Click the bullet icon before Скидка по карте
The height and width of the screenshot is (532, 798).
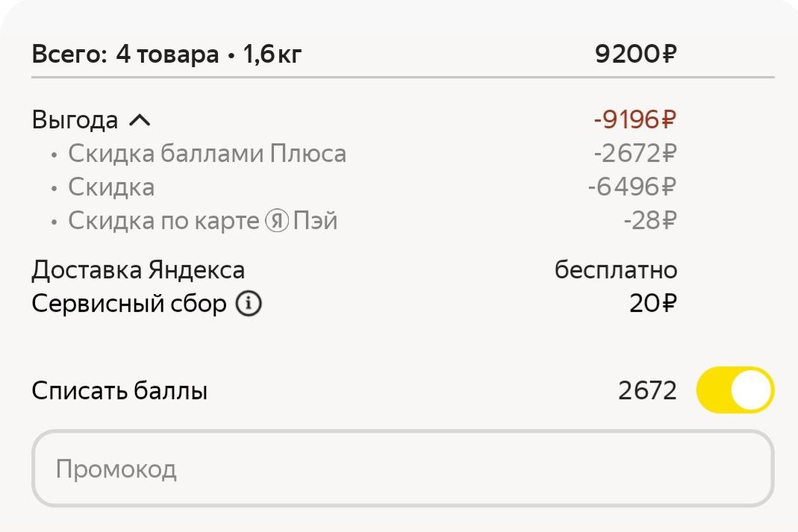52,220
